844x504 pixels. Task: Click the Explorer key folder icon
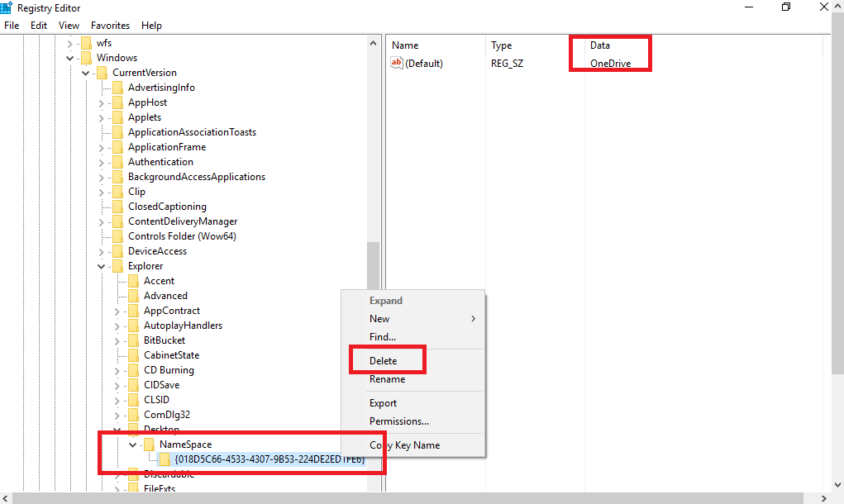(x=119, y=265)
